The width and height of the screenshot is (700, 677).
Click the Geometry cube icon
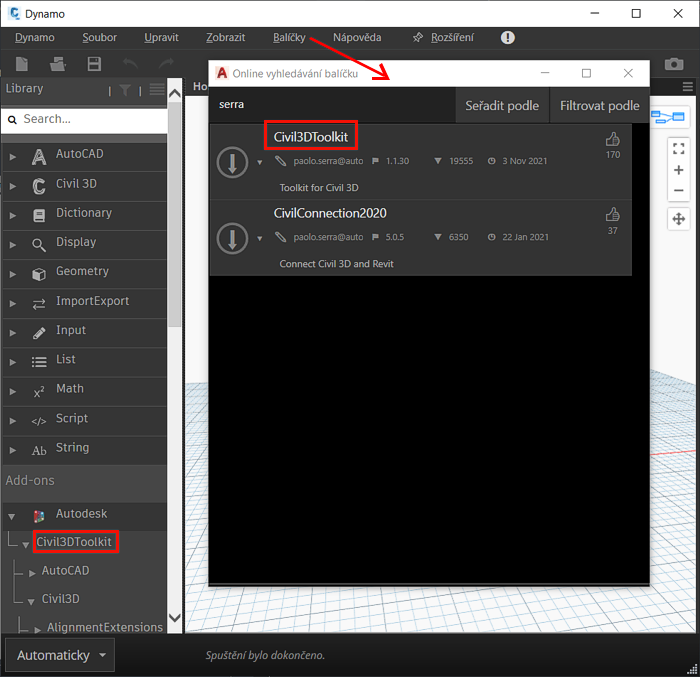click(x=39, y=274)
